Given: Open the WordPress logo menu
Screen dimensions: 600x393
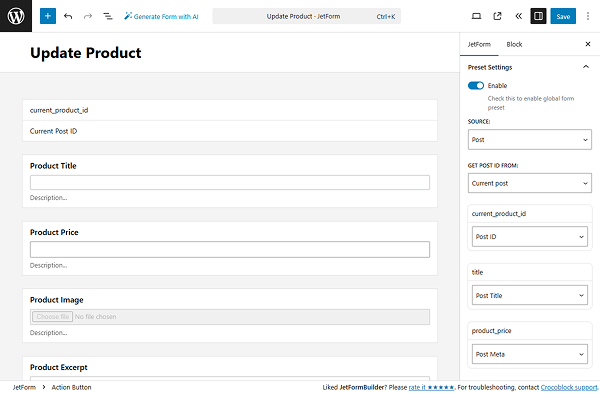Looking at the screenshot, I should coord(16,16).
